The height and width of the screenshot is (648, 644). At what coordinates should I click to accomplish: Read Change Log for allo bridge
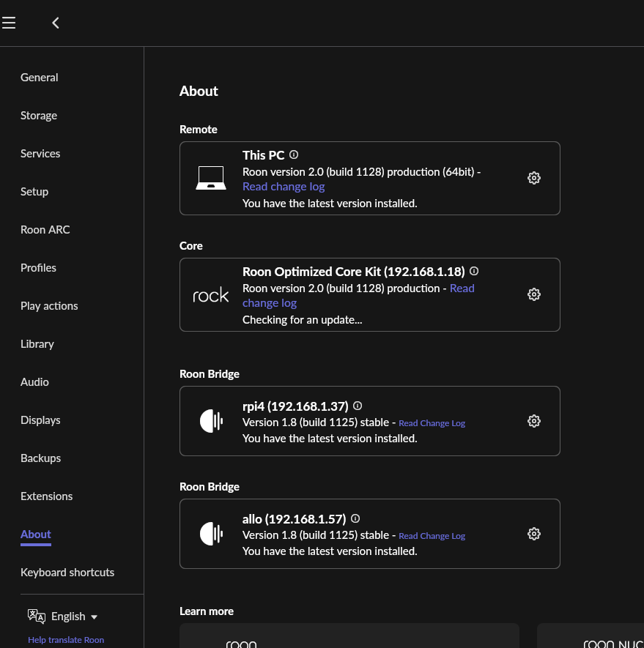point(432,536)
